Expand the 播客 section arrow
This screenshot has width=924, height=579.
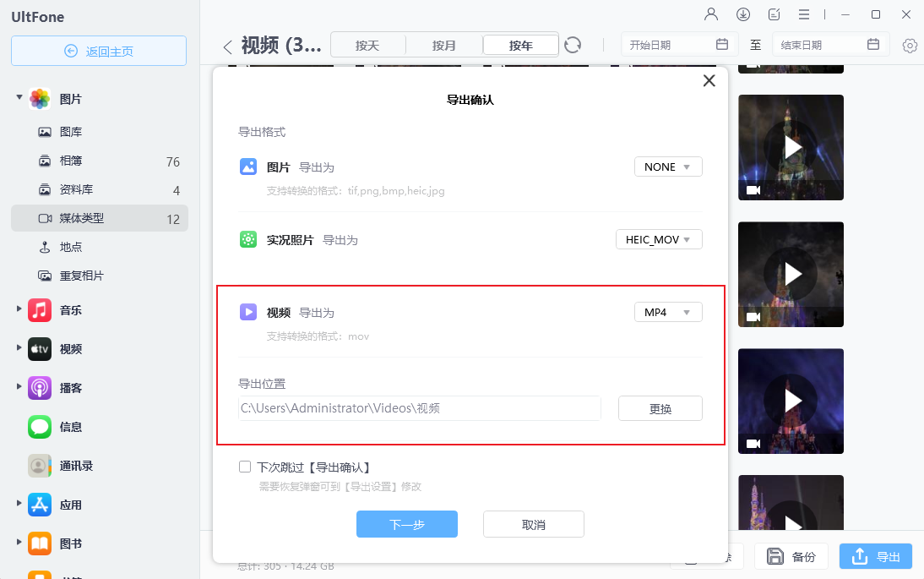click(19, 386)
